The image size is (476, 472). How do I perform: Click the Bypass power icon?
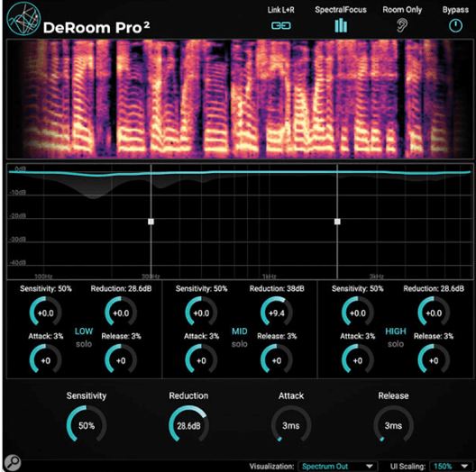pos(455,25)
